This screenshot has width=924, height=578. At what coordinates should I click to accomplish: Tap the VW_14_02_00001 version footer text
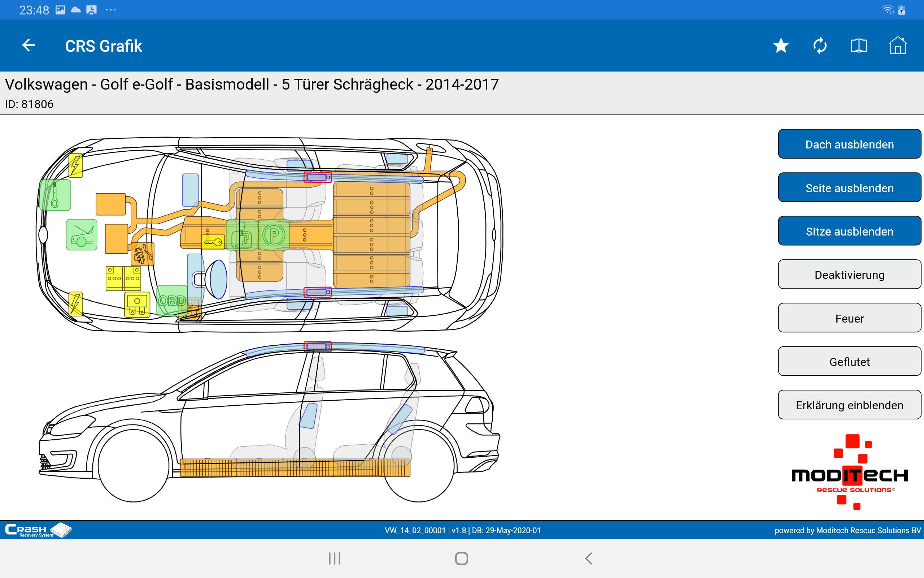coord(462,530)
